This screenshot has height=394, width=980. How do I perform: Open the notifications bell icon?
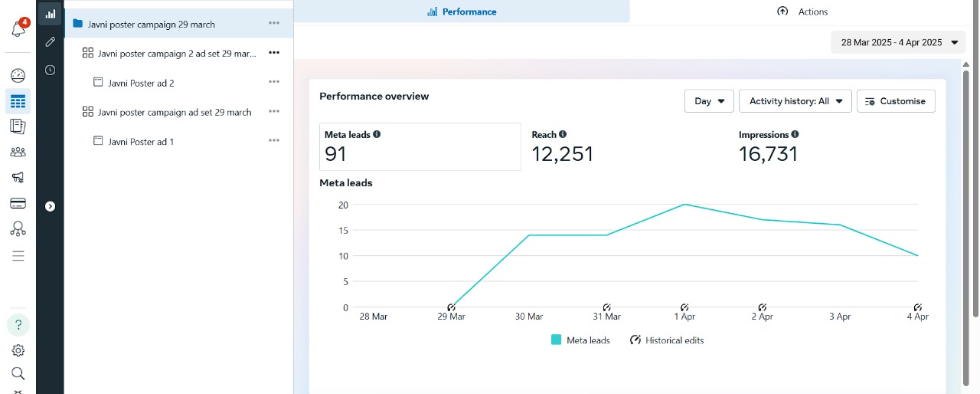click(x=18, y=30)
